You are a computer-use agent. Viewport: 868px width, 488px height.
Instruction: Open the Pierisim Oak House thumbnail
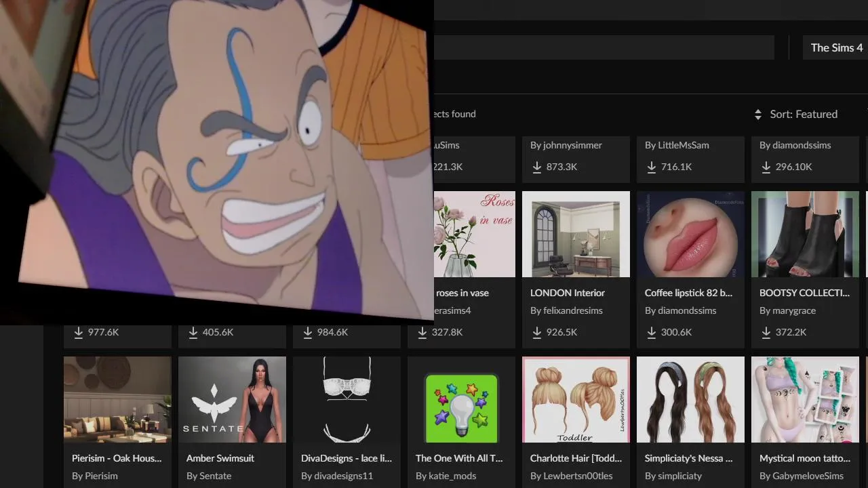tap(117, 399)
